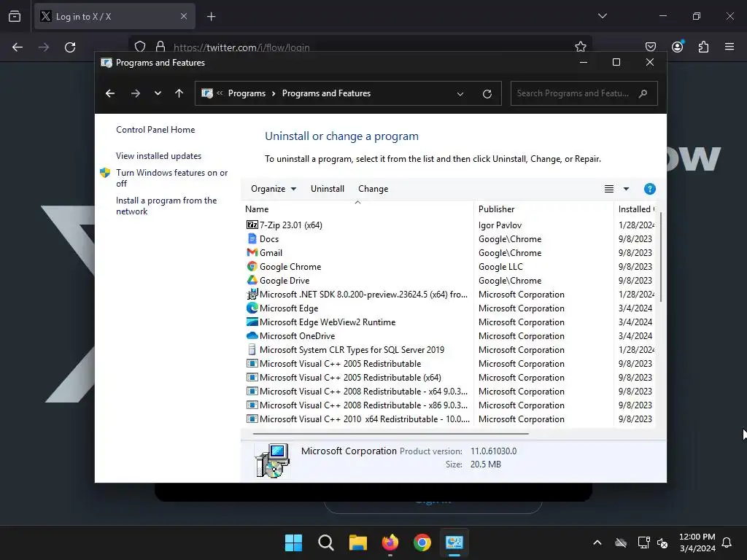Expand breadcrumb chevron after Programs
This screenshot has height=560, width=747.
click(274, 93)
